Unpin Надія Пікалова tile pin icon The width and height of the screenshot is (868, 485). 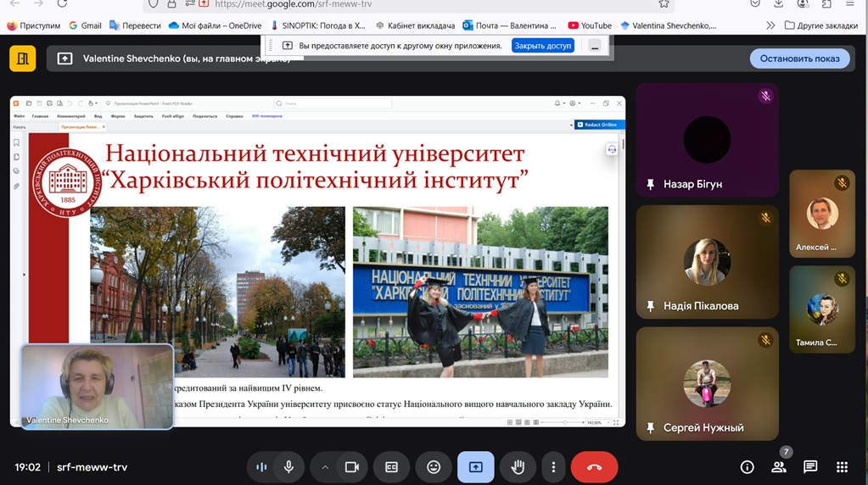pyautogui.click(x=651, y=306)
